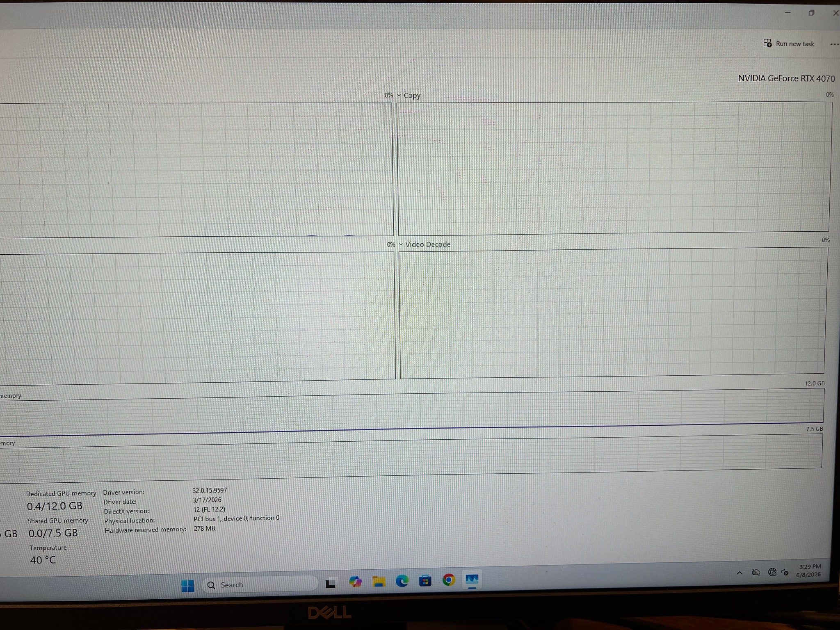Open File Explorer from the taskbar
Screen dimensions: 840x630
pos(379,582)
